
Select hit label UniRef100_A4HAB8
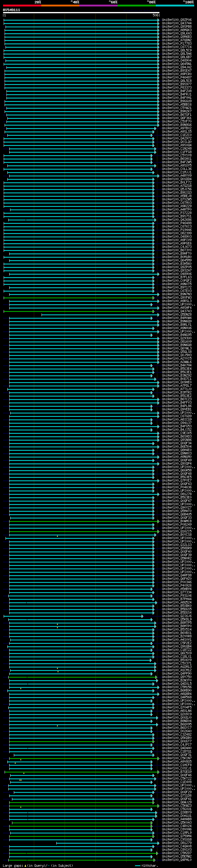177,819
